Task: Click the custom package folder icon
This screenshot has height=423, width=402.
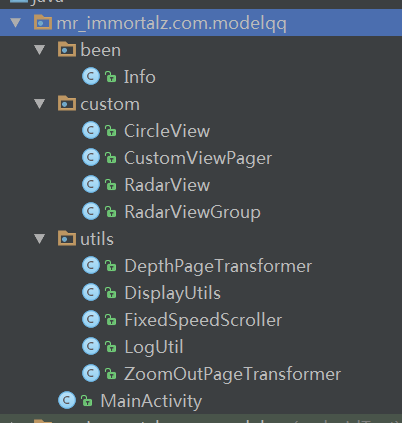Action: (x=67, y=103)
